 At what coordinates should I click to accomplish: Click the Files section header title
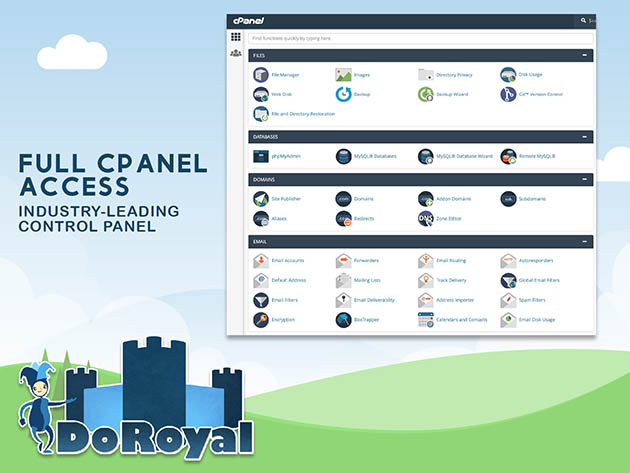coord(259,55)
